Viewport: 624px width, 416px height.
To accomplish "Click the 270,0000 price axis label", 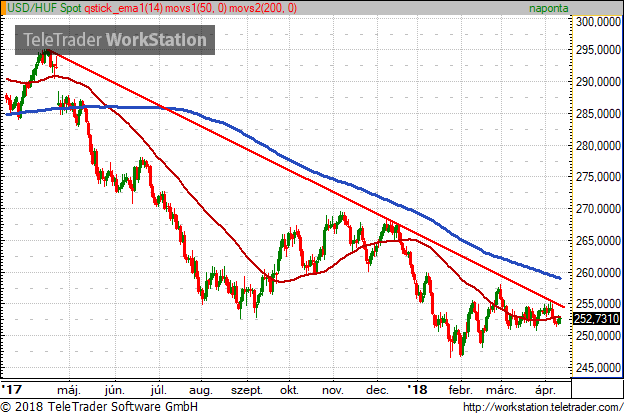I will pyautogui.click(x=599, y=209).
